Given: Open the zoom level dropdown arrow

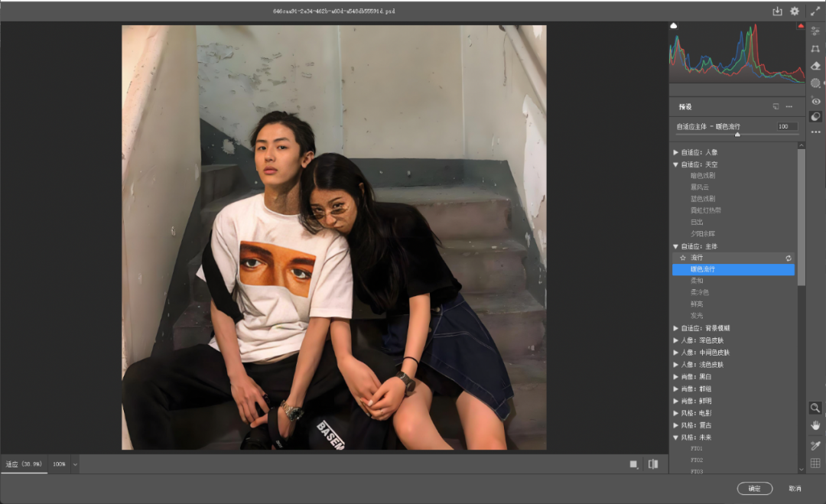Looking at the screenshot, I should 75,464.
